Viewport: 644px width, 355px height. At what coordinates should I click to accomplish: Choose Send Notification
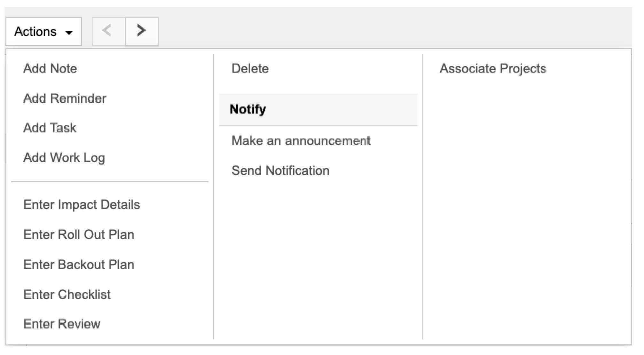[x=280, y=170]
